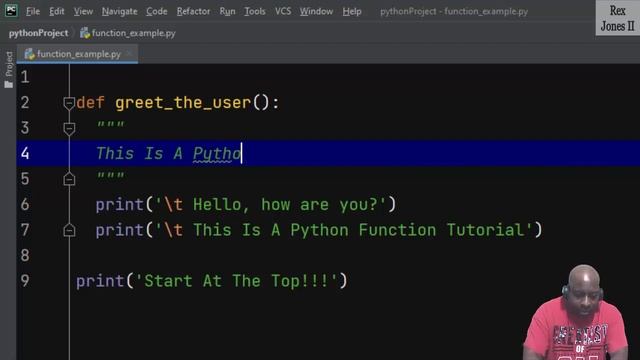Click the 'Start At The Top!!!' string
This screenshot has height=360, width=640.
[x=237, y=281]
